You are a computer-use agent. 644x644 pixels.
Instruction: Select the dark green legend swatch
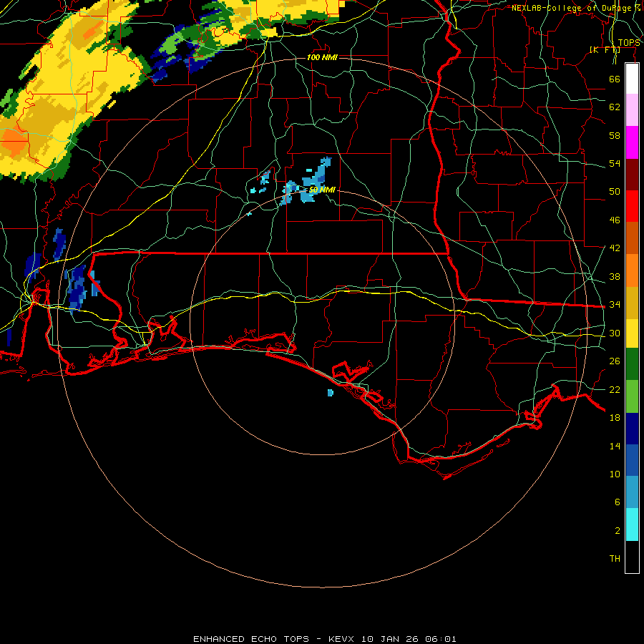632,364
